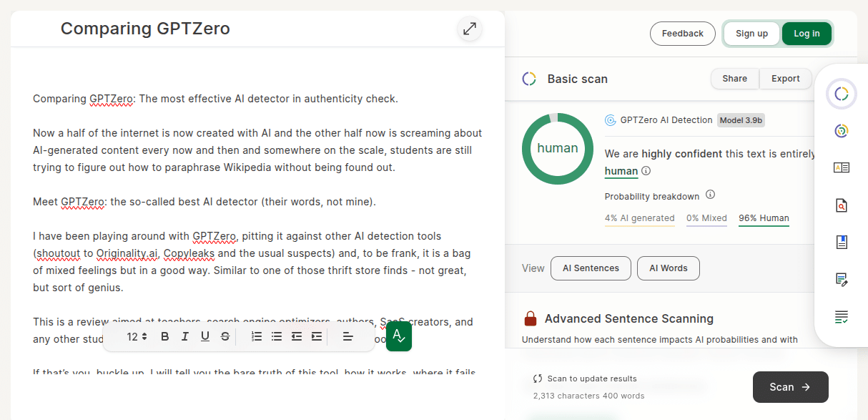Switch view to AI Words
This screenshot has width=868, height=420.
point(668,268)
